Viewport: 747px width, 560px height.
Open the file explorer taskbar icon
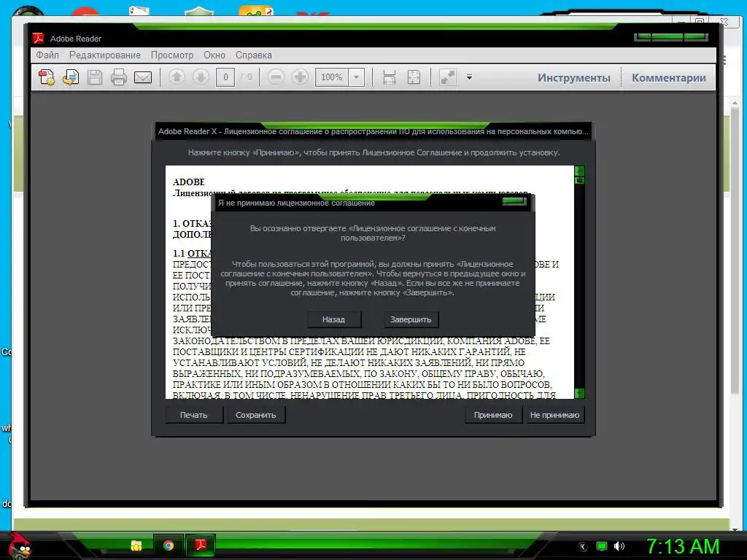(136, 545)
